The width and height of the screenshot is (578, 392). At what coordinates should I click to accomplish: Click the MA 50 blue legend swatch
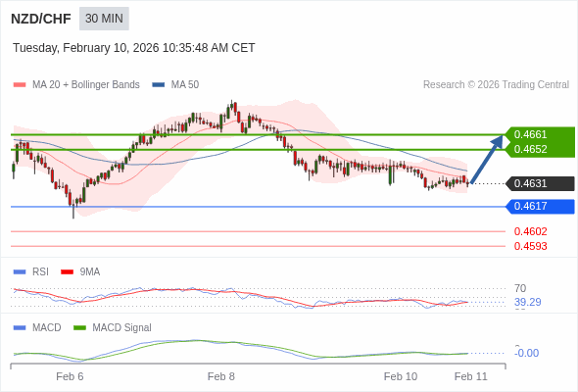159,85
